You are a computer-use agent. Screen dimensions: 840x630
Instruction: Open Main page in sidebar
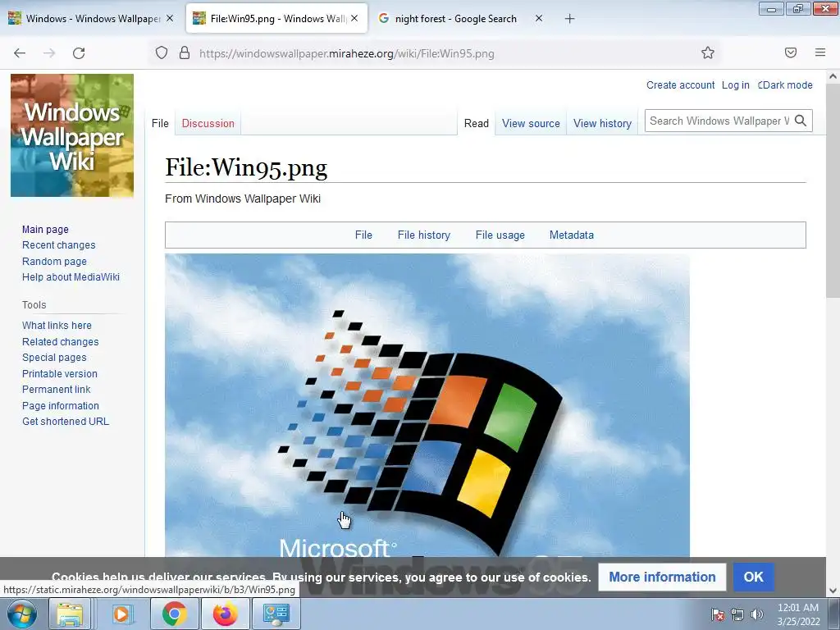tap(45, 230)
